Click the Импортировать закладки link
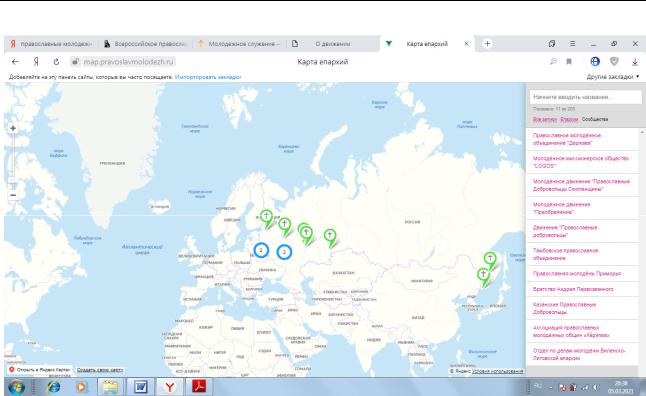Screen dimensions: 646x396 [x=208, y=77]
